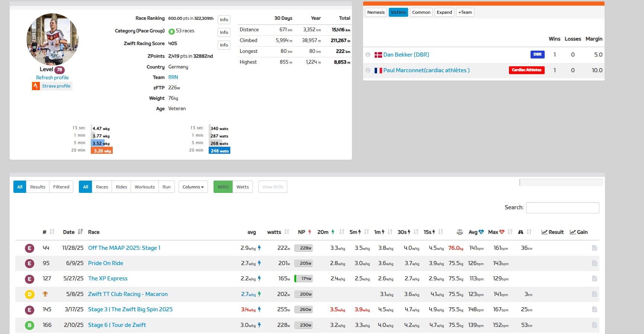Switch the display to Watts
This screenshot has width=644, height=334.
tap(242, 187)
